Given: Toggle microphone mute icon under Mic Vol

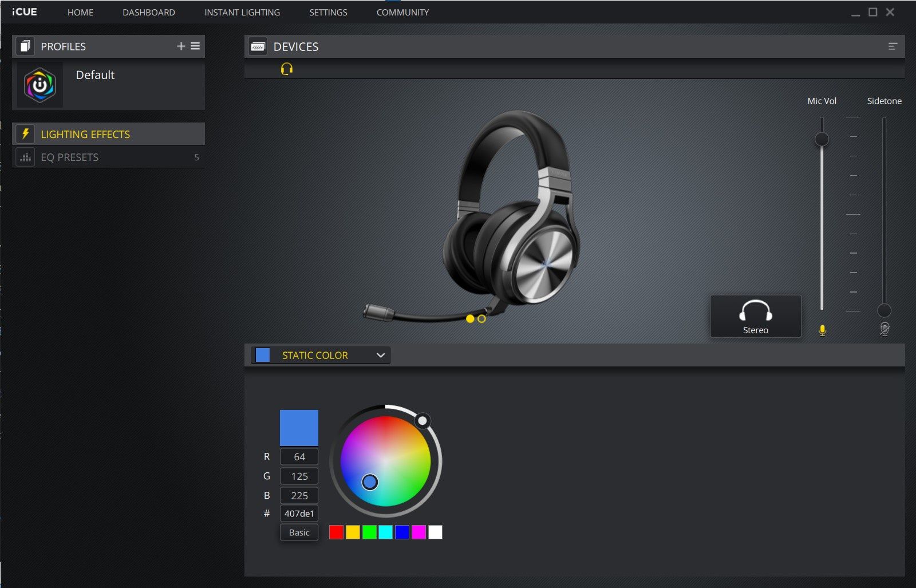Looking at the screenshot, I should (822, 330).
